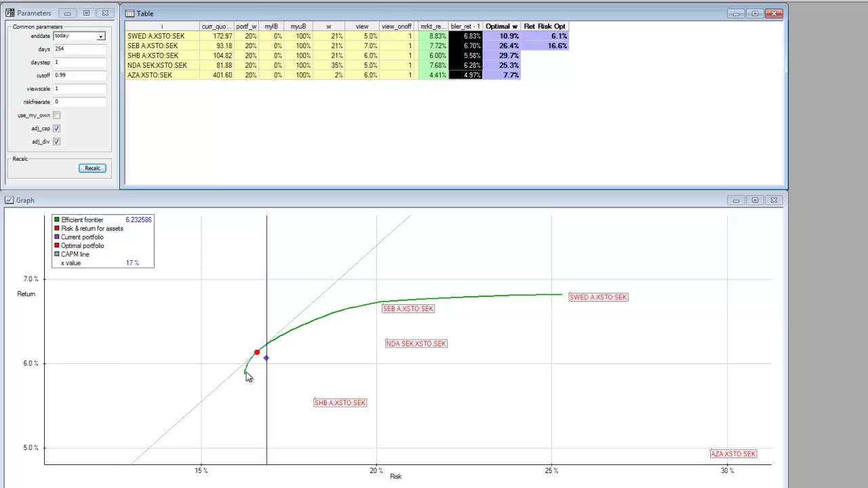Select the NDA SEK:XSTO:SEK table row name
Image resolution: width=868 pixels, height=488 pixels.
pyautogui.click(x=157, y=65)
